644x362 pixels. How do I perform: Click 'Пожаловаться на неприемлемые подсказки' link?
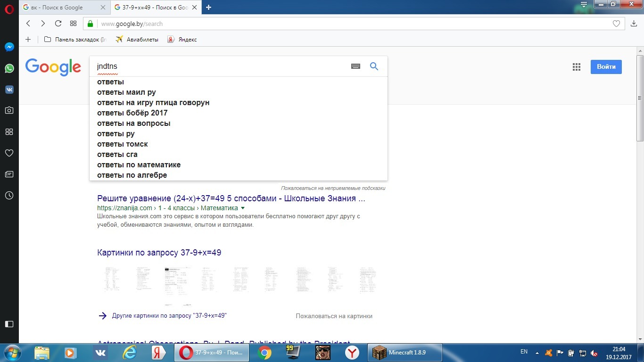[333, 188]
